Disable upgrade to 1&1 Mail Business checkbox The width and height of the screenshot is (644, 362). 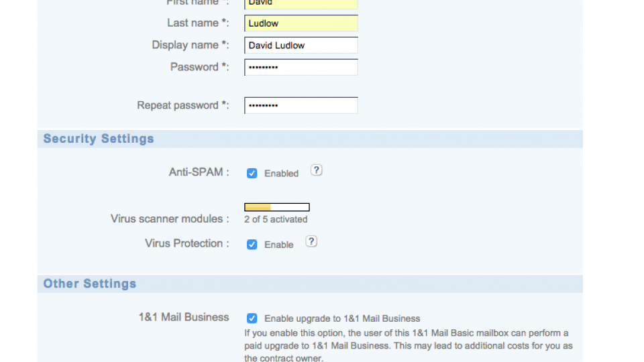point(252,318)
